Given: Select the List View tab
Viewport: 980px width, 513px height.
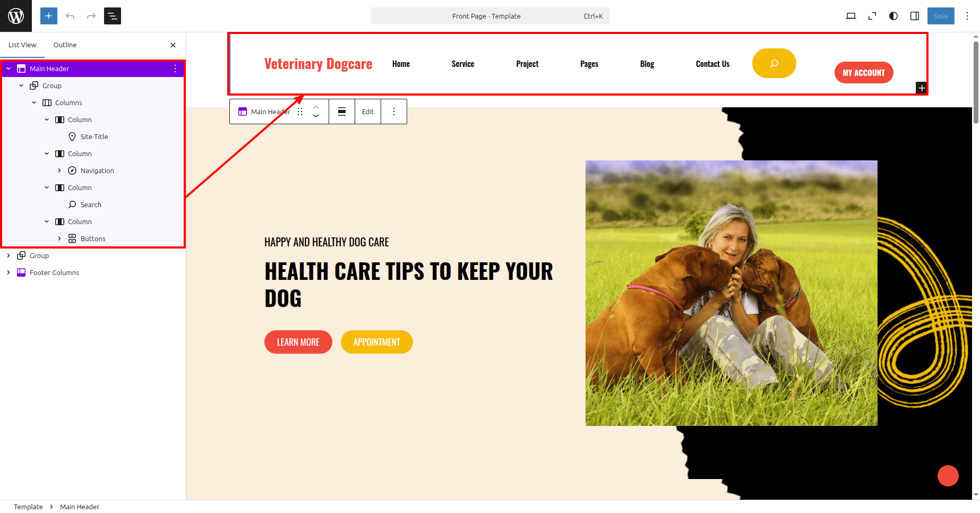Looking at the screenshot, I should 22,45.
